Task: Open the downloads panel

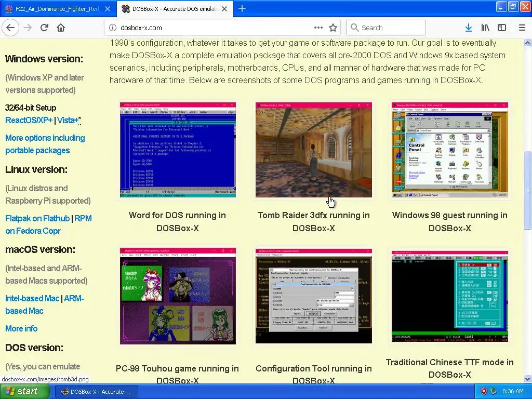Action: tap(469, 28)
